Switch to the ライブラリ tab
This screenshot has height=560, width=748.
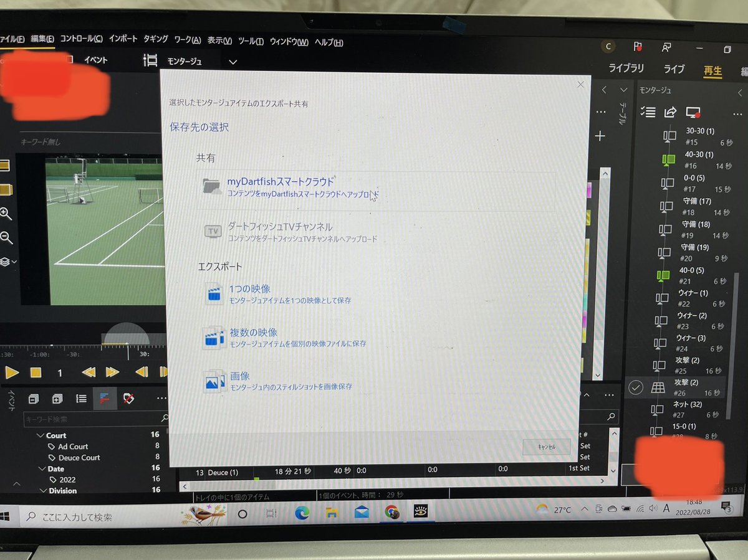click(626, 69)
